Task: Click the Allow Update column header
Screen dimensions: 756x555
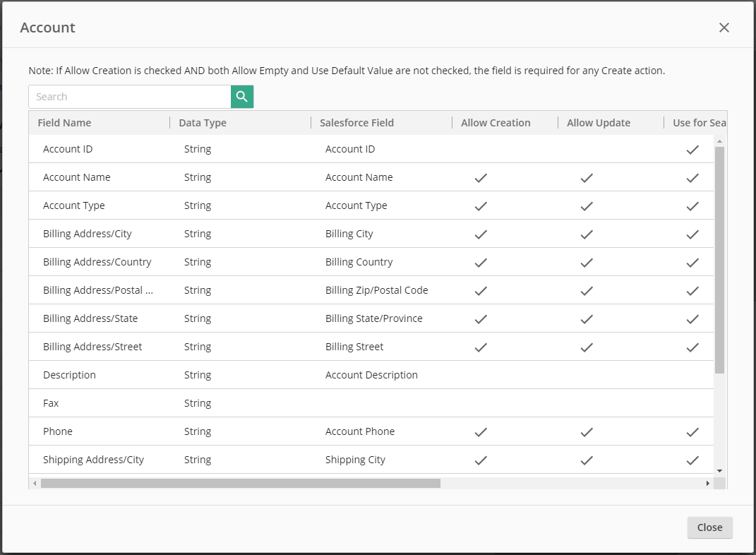Action: [599, 123]
